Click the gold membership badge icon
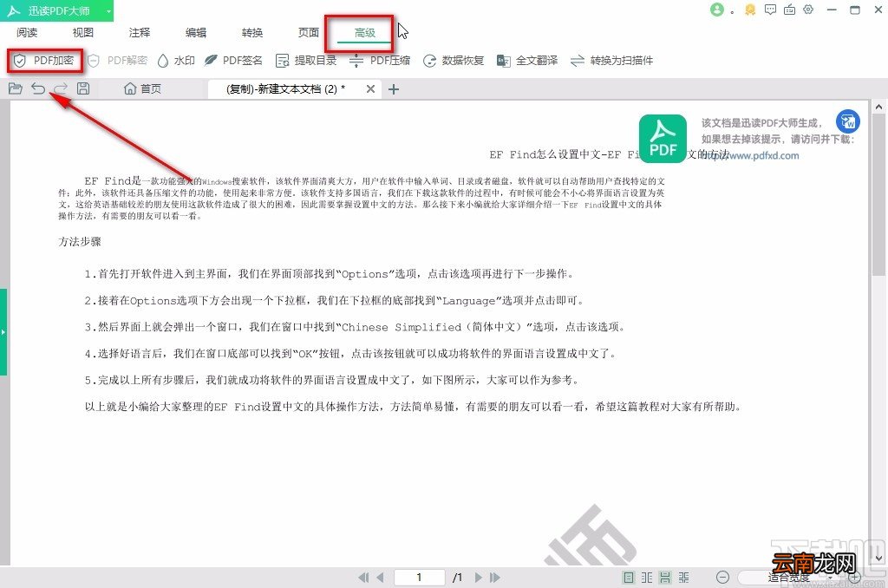Viewport: 888px width, 588px height. click(750, 10)
